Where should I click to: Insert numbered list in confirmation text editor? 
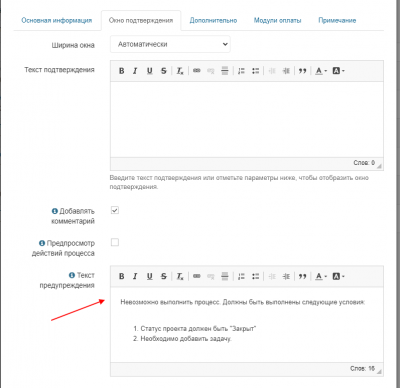tap(241, 71)
